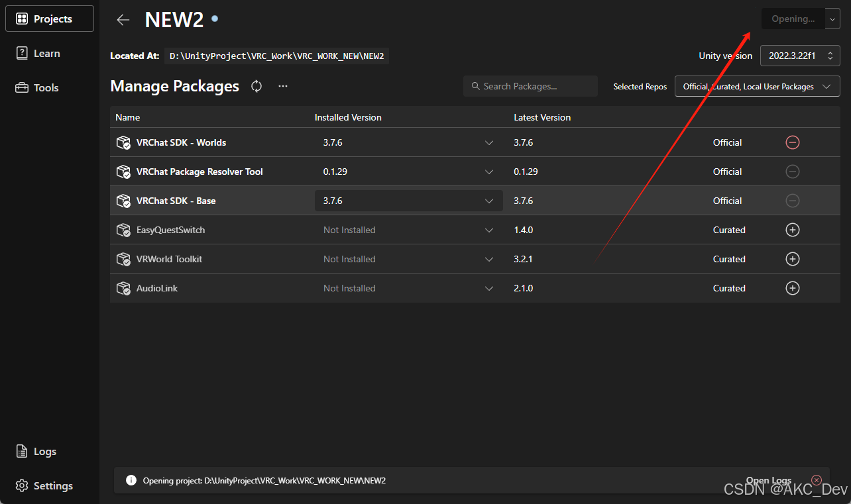Select the VRChat SDK - Worlds name text
The height and width of the screenshot is (504, 851).
(x=182, y=142)
